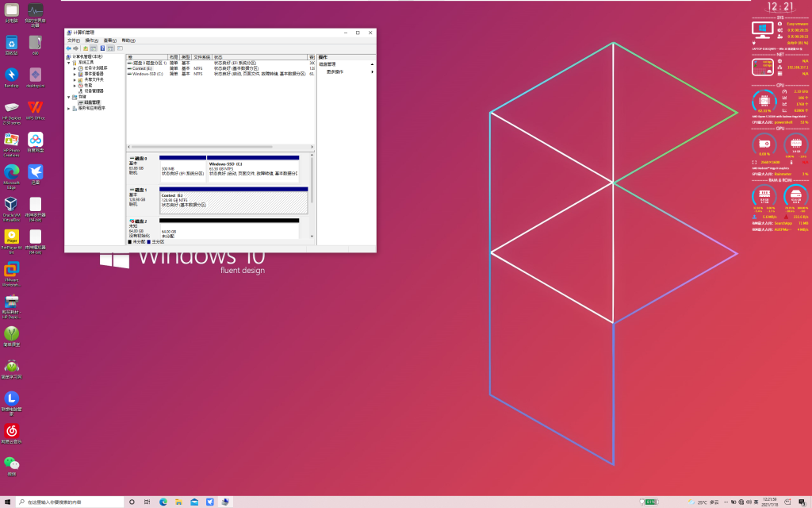Click the Back arrow in Computer Management toolbar
This screenshot has width=812, height=508.
(x=68, y=48)
